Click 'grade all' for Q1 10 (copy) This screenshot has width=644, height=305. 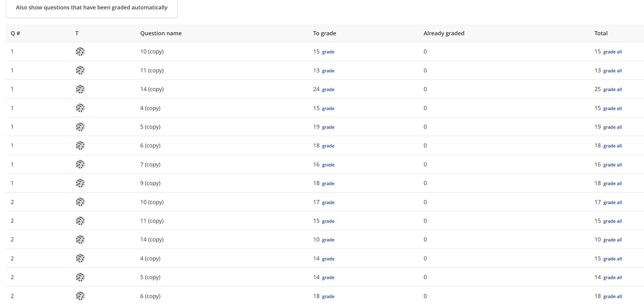tap(612, 52)
